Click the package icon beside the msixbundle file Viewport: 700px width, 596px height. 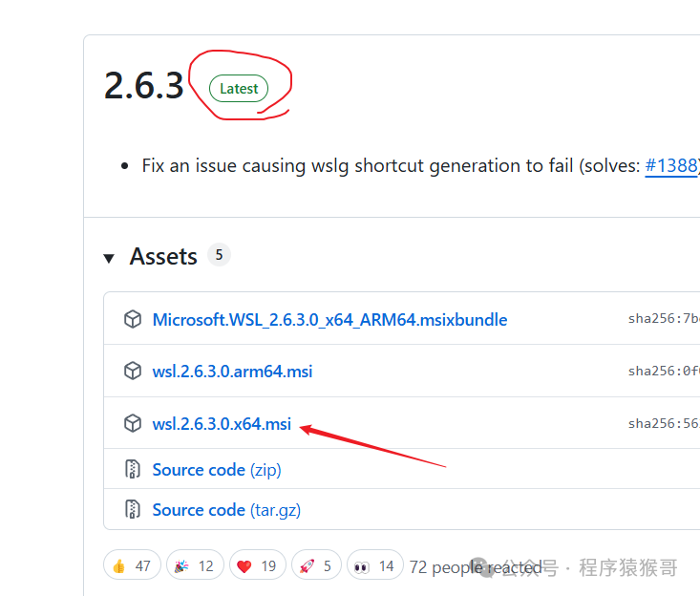click(133, 320)
